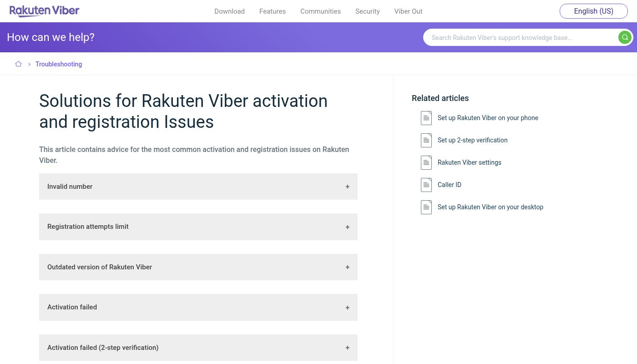
Task: Click document icon beside Rakuten Viber settings
Action: (x=426, y=162)
